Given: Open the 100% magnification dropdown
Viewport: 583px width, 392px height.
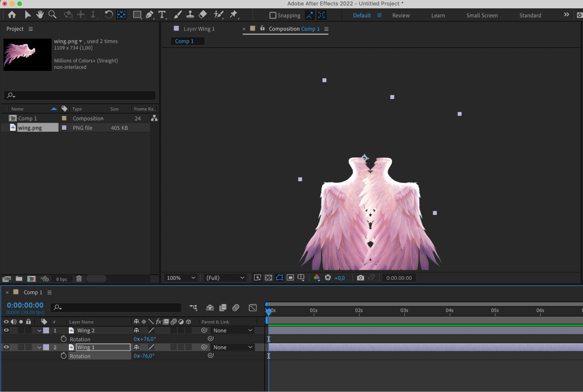Looking at the screenshot, I should pos(181,278).
